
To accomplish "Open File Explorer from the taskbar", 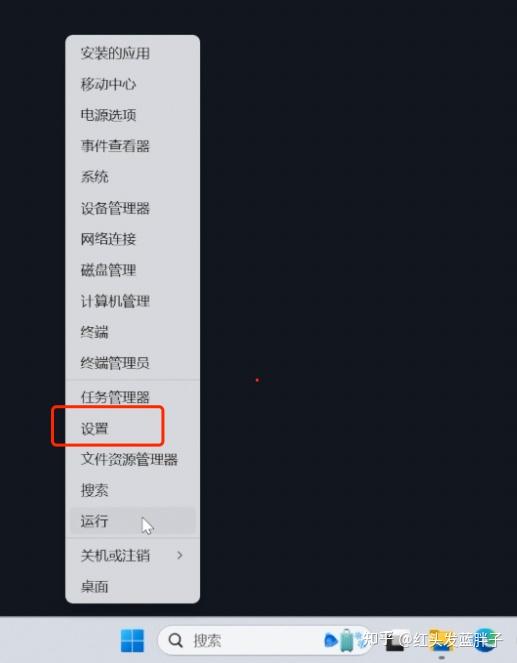I will coord(441,640).
